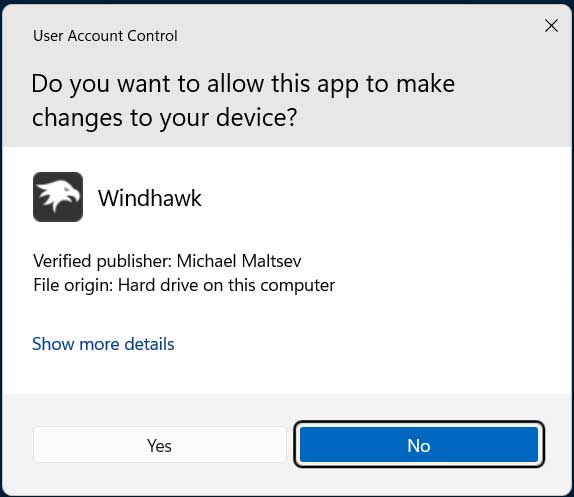Deny changes with the No button
The image size is (574, 497).
tap(419, 445)
